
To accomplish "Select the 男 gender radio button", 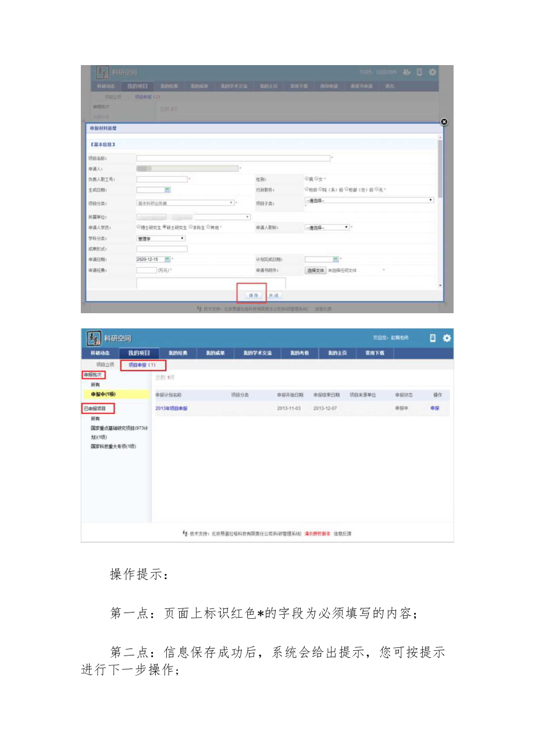I will click(x=308, y=178).
